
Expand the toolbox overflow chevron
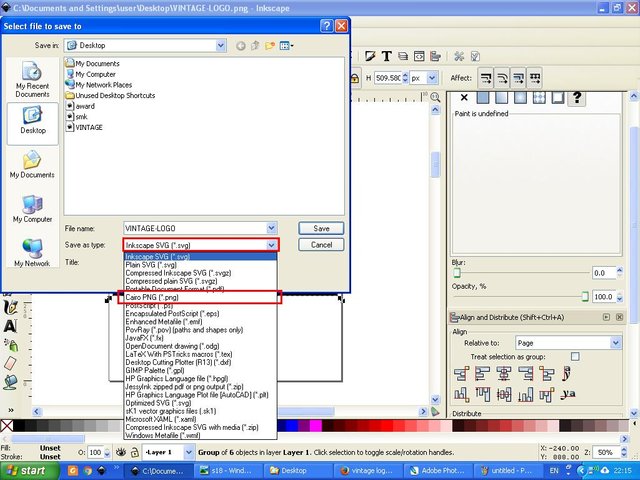point(11,410)
